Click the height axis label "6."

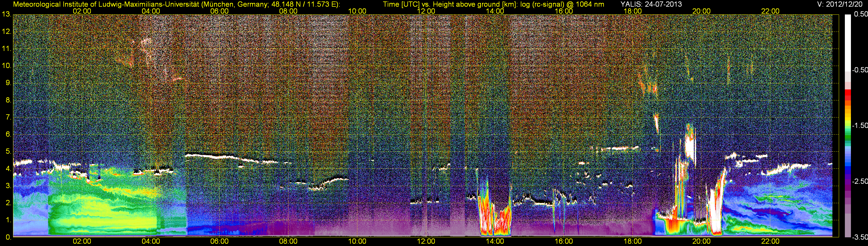8,135
